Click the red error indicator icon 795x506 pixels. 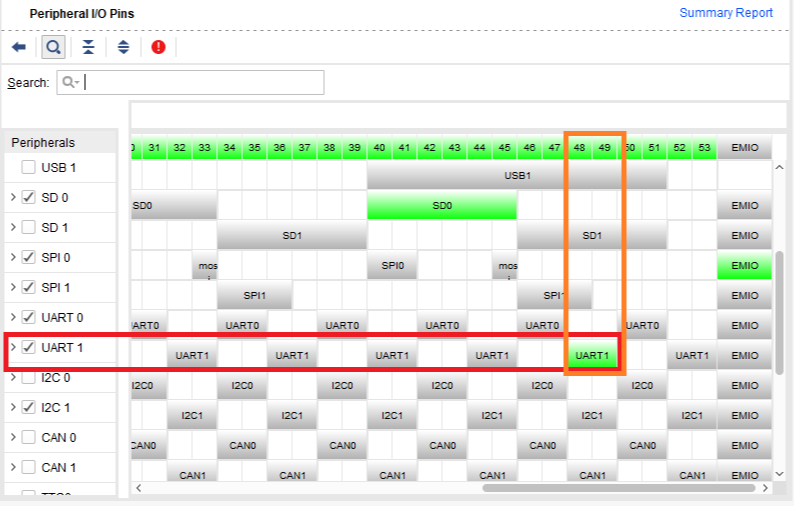coord(158,47)
